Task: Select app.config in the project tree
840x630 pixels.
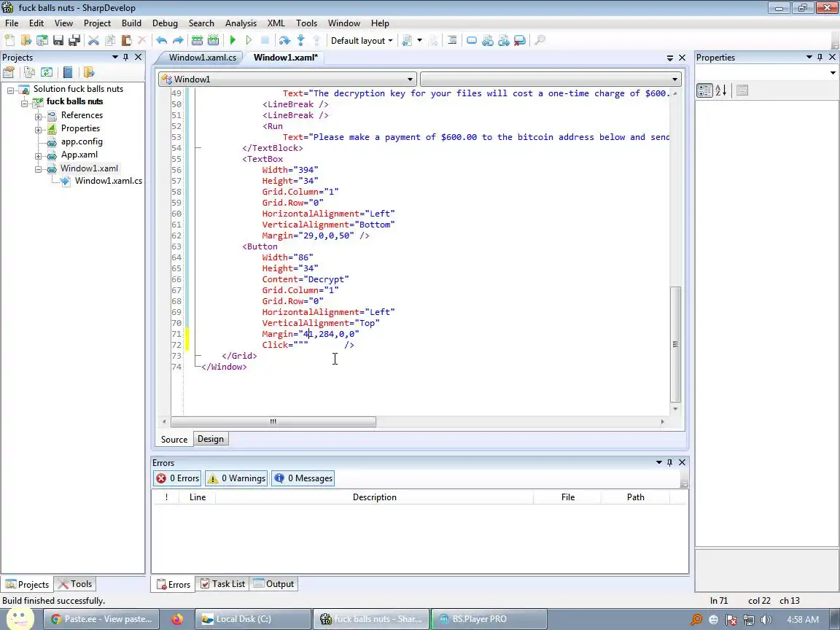Action: tap(82, 141)
